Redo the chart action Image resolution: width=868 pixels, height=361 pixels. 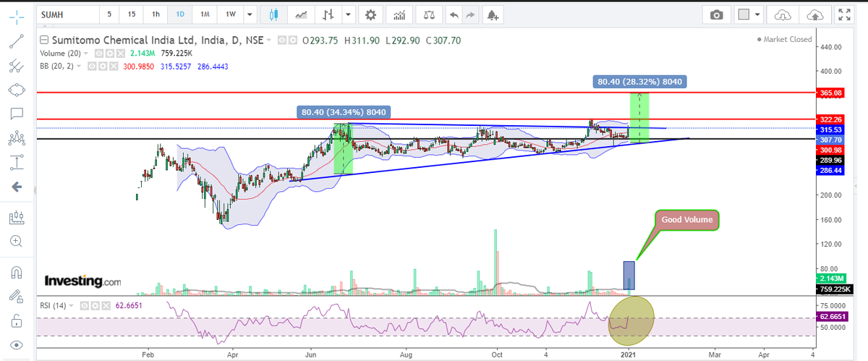pyautogui.click(x=469, y=14)
